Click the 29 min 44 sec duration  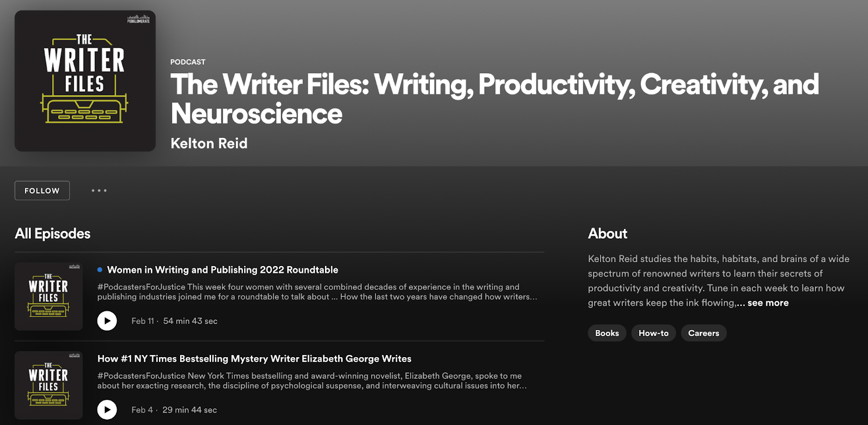[190, 410]
